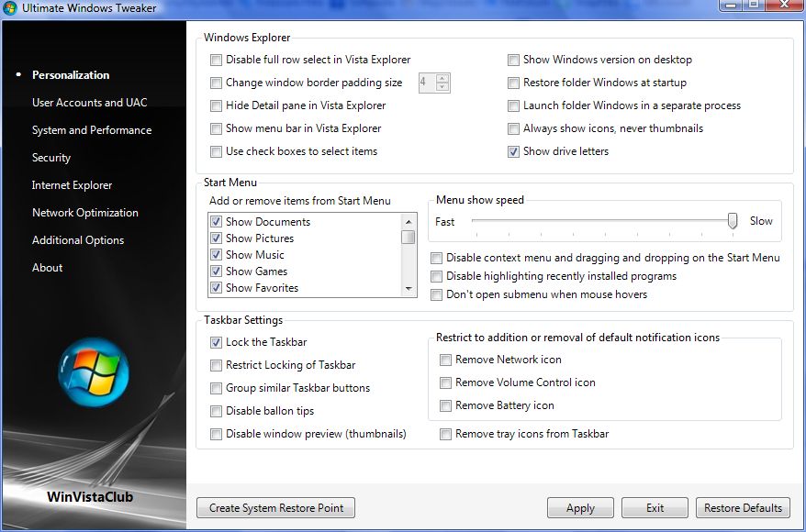
Task: Open Additional Options section
Action: coord(78,240)
